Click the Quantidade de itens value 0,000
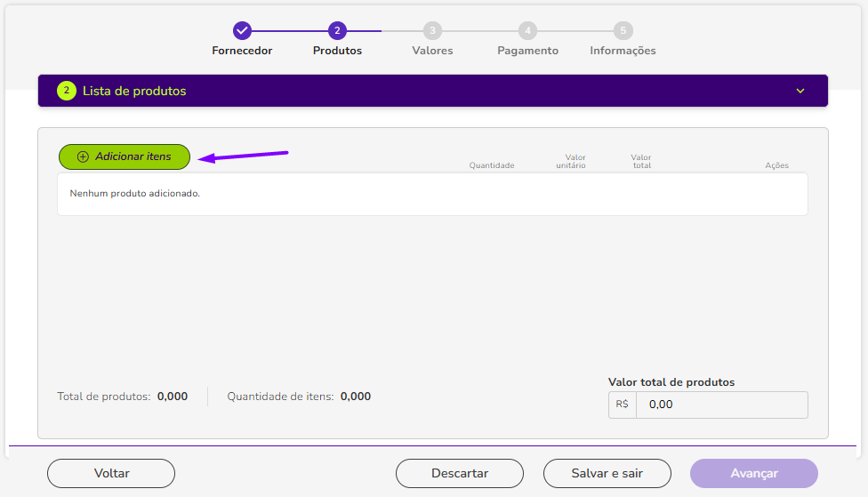This screenshot has width=868, height=497. pyautogui.click(x=356, y=397)
